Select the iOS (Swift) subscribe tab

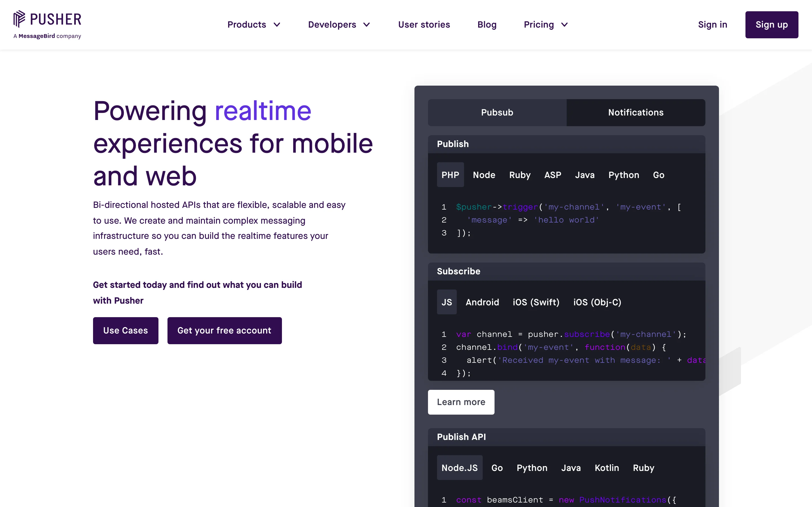[536, 302]
